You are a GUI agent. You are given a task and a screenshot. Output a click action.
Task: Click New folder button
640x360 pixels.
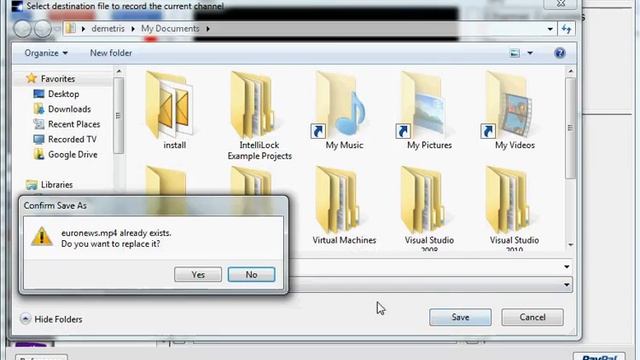point(111,53)
